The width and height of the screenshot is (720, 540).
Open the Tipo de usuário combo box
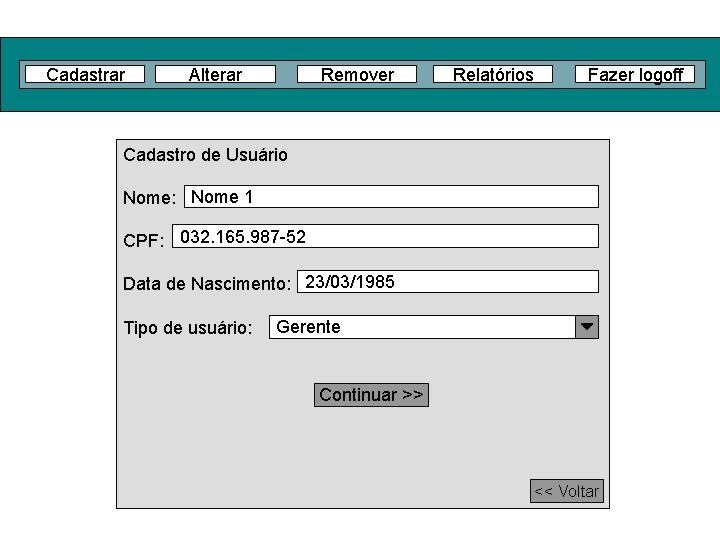tap(433, 327)
